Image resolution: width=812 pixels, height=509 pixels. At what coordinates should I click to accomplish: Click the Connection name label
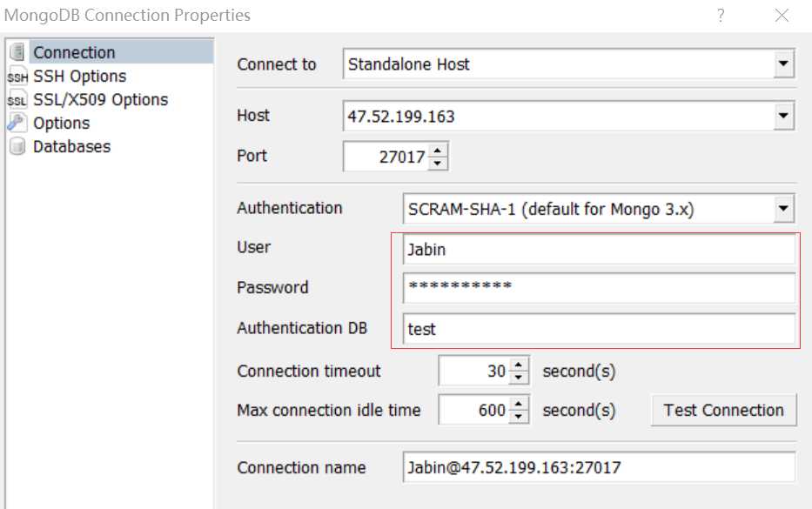[x=301, y=467]
